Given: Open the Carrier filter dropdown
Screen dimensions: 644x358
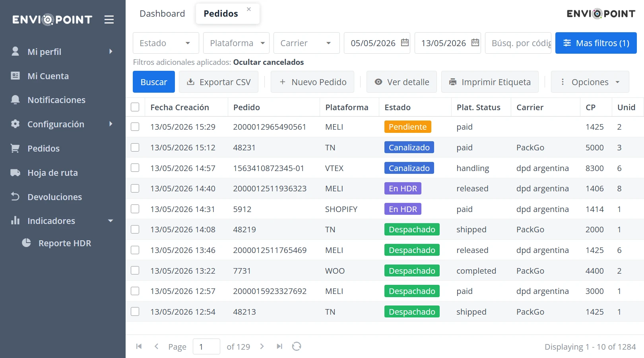Looking at the screenshot, I should pos(306,43).
